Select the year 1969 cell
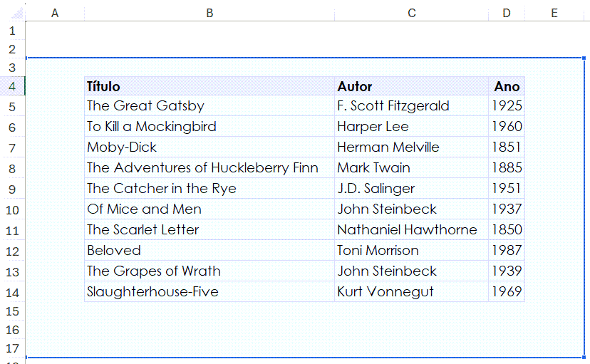Screen dimensions: 590x364 coord(507,292)
